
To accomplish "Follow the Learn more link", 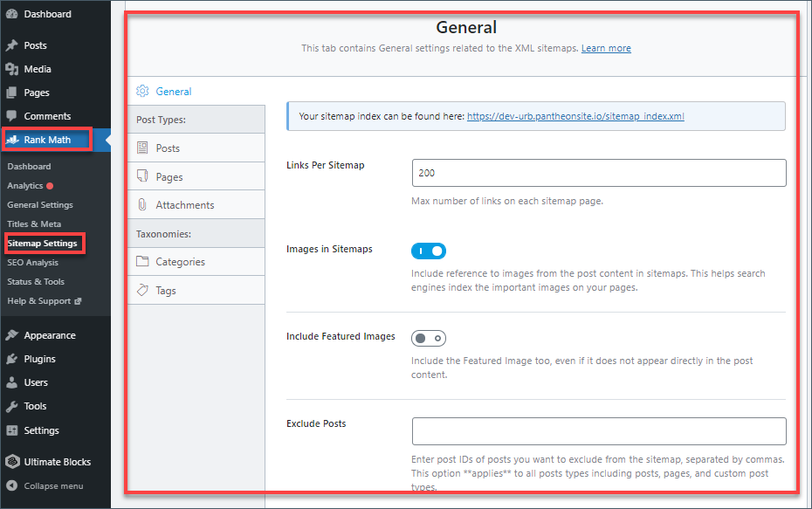I will (606, 48).
